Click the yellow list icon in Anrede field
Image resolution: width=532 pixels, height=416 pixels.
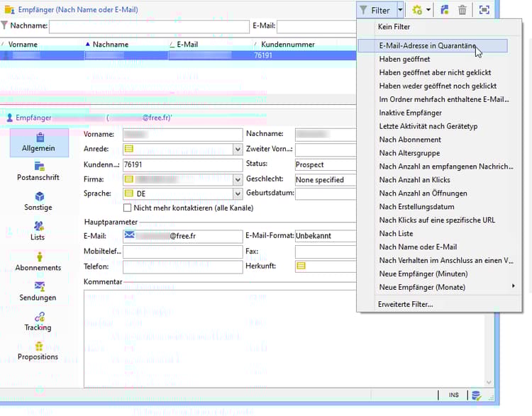(x=128, y=149)
